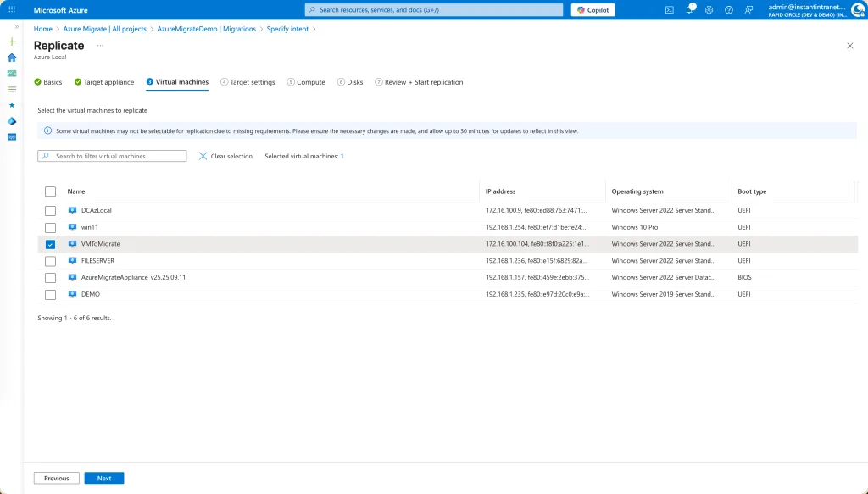The height and width of the screenshot is (494, 868).
Task: Focus the filter virtual machines search box
Action: pos(113,157)
